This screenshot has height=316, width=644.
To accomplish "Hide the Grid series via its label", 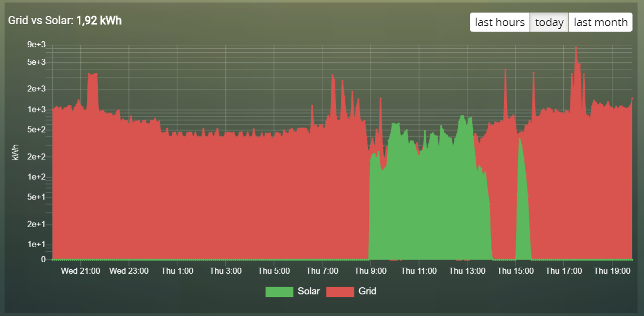I will [x=367, y=291].
